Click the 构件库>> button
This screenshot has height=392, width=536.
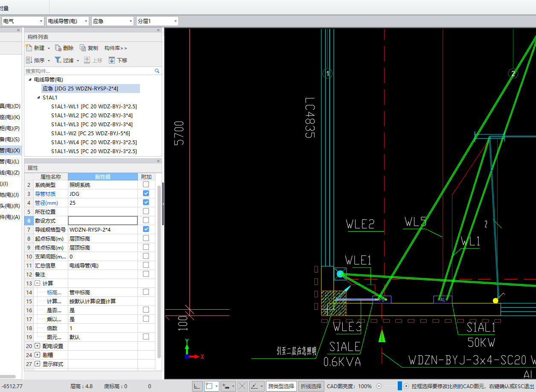click(116, 48)
